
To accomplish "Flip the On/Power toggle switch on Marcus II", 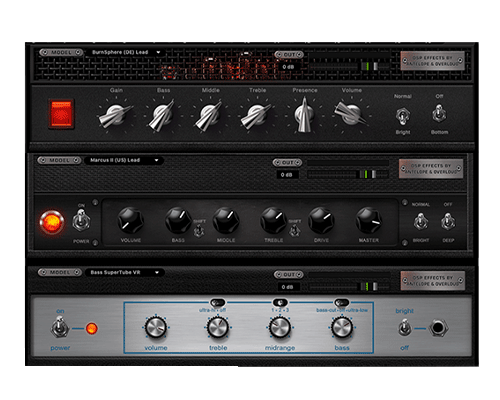I will [81, 220].
